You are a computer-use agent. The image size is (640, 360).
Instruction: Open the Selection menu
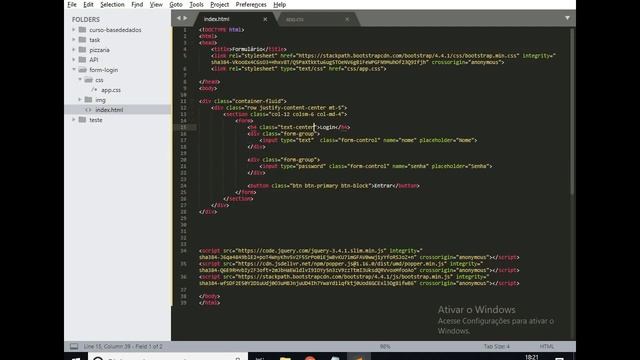112,4
